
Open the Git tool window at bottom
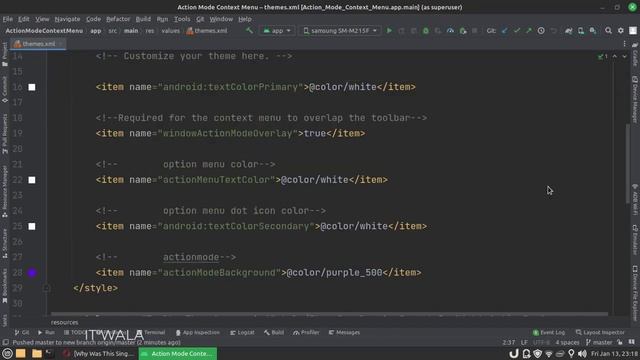[x=22, y=333]
